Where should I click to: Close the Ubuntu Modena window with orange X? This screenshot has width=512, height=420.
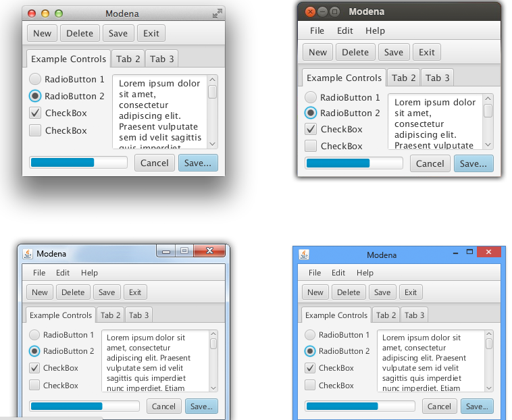[310, 12]
